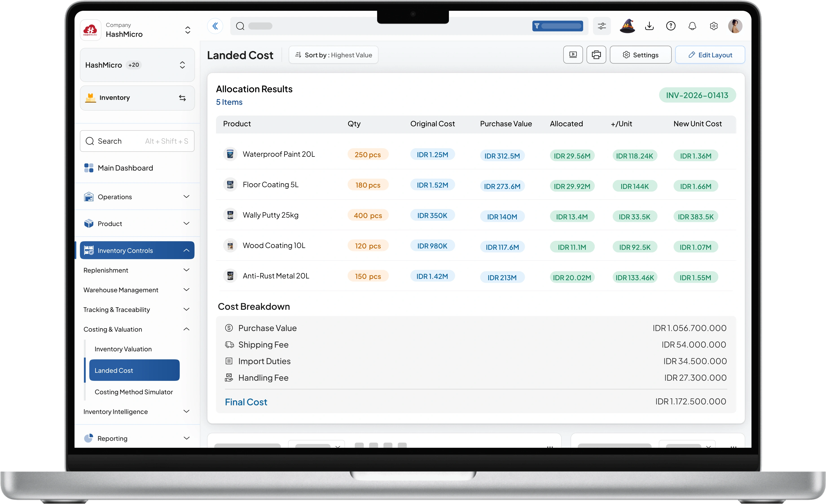Open the top bar settings gear icon

tap(714, 26)
